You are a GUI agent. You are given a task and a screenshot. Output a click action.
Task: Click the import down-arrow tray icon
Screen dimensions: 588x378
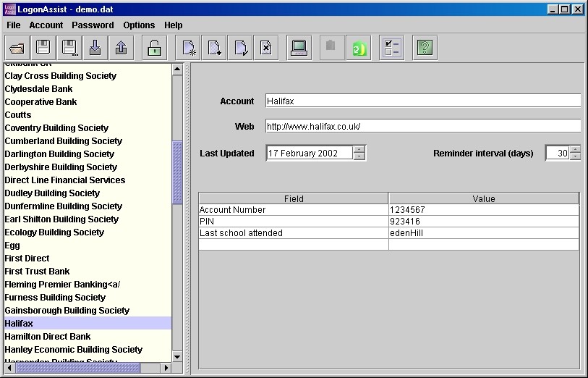coord(95,48)
